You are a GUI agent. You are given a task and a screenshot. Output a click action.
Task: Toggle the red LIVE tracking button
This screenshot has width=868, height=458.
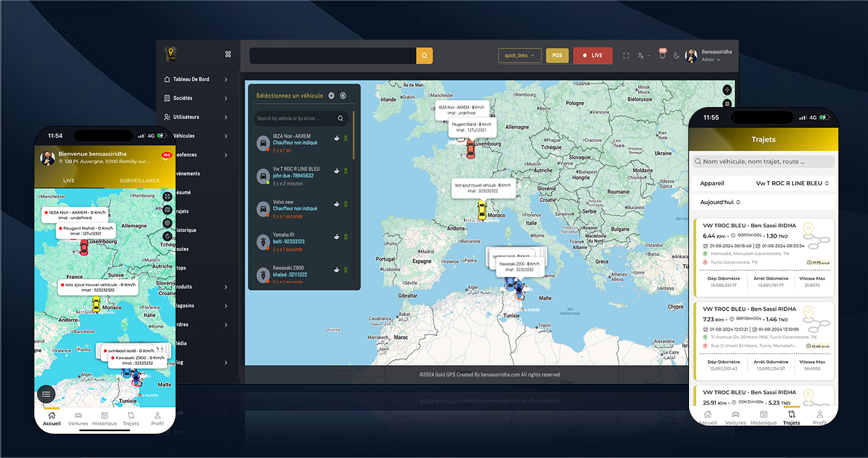(x=592, y=55)
